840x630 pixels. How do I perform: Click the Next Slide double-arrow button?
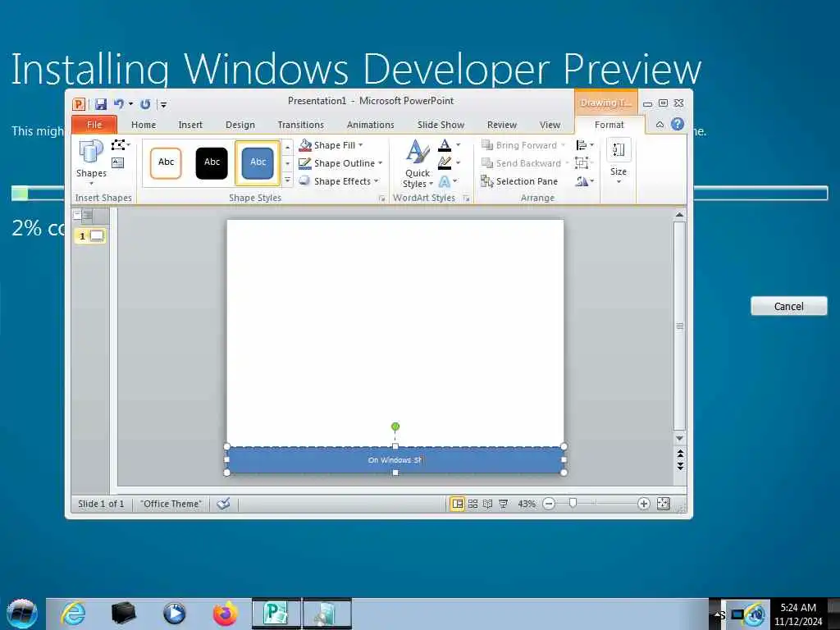coord(680,466)
